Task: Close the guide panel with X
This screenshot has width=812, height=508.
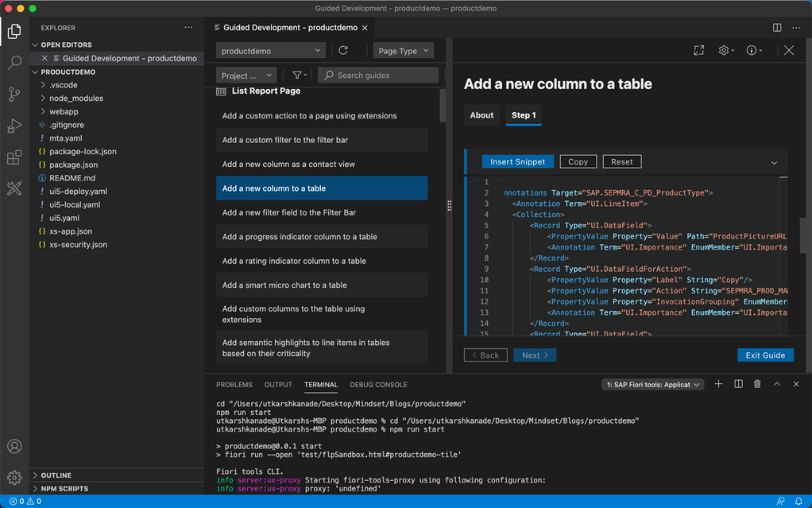Action: tap(789, 50)
